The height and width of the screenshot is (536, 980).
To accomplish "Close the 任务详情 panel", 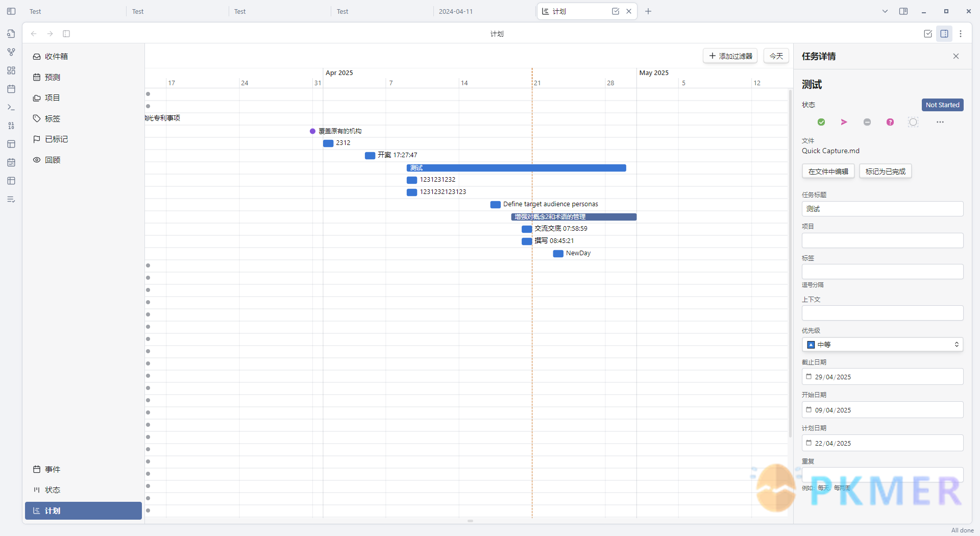I will click(956, 56).
